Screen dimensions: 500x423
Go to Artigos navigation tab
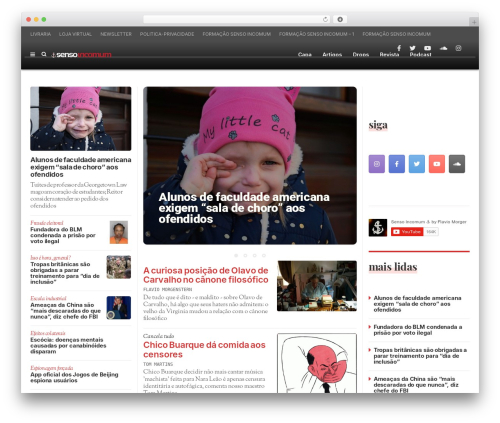pos(332,54)
